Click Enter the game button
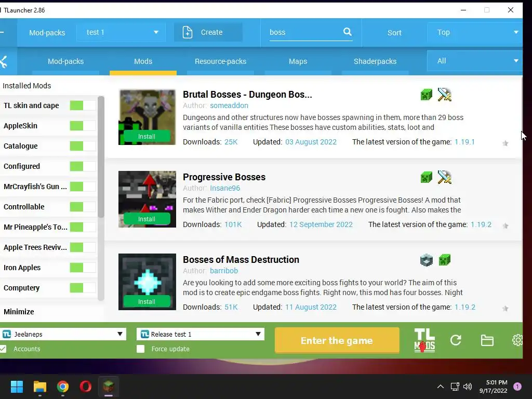Viewport: 532px width, 399px height. coord(337,340)
